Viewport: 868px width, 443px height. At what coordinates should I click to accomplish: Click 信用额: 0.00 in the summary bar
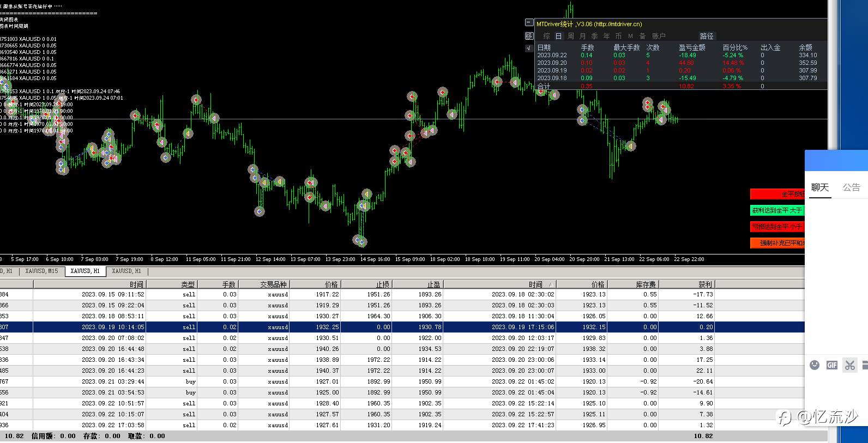(53, 436)
